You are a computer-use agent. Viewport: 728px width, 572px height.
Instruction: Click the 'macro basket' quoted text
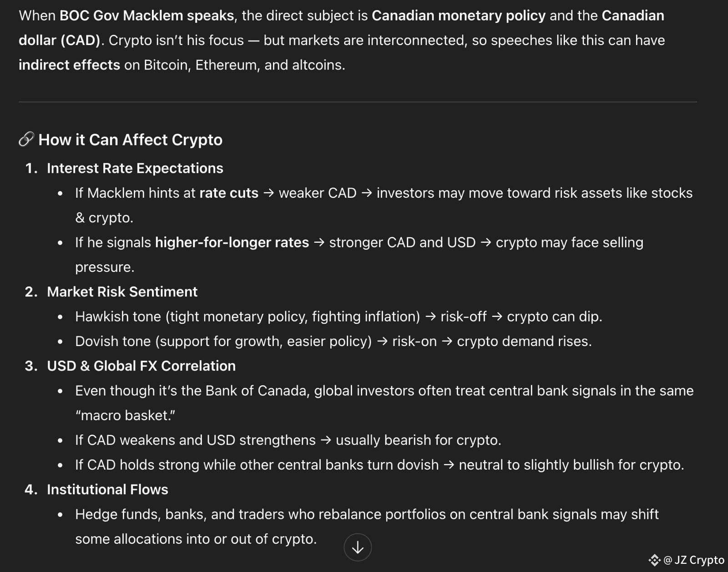point(125,415)
